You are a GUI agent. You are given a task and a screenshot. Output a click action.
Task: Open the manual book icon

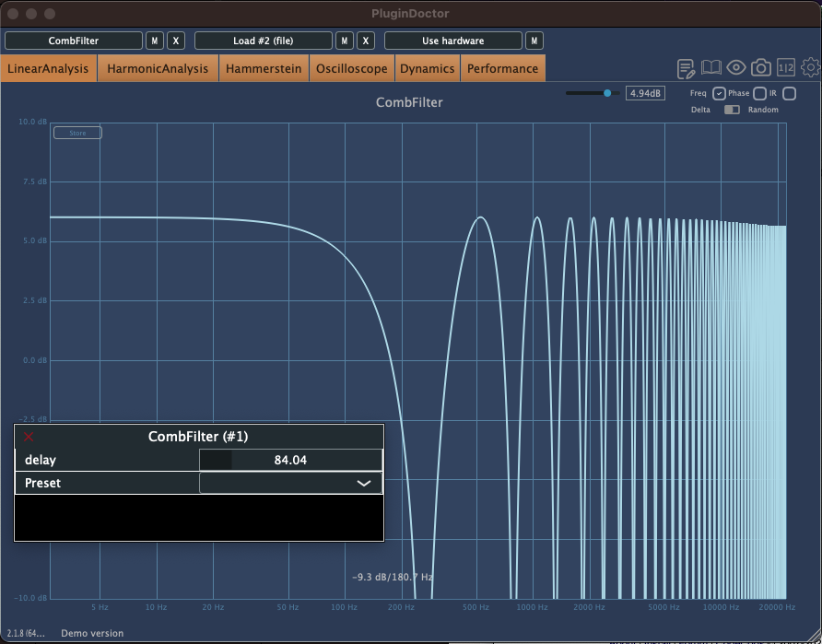710,67
